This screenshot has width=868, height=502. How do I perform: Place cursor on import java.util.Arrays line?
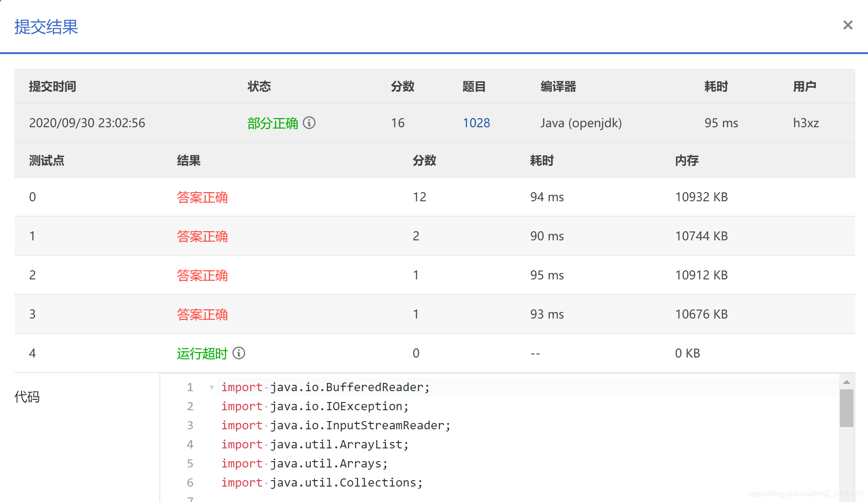[x=304, y=464]
